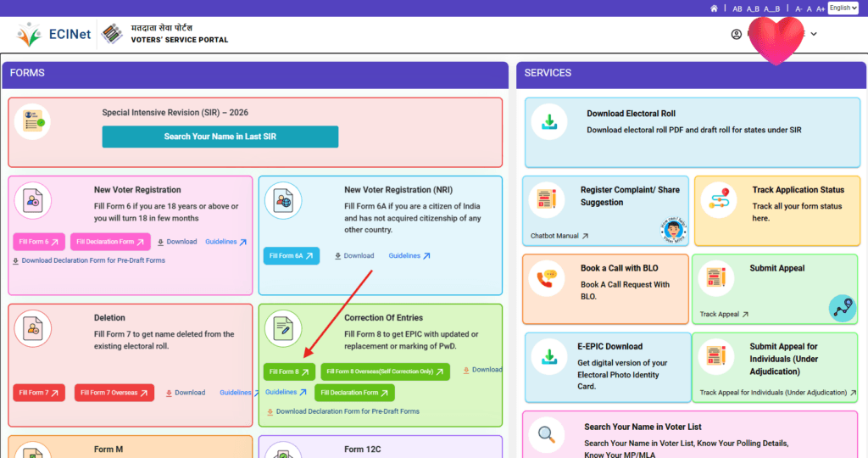Click the ECINet logo

[x=53, y=34]
